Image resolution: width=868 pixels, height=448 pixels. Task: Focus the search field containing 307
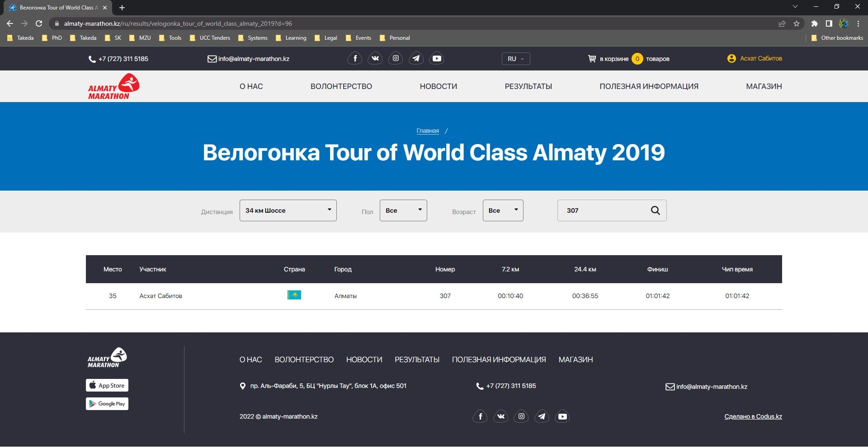click(604, 210)
